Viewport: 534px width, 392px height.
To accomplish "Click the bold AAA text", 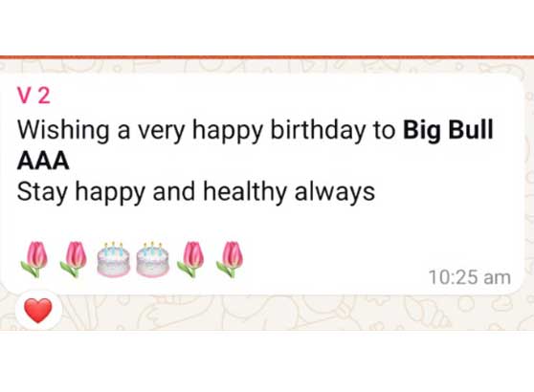I will (x=43, y=161).
